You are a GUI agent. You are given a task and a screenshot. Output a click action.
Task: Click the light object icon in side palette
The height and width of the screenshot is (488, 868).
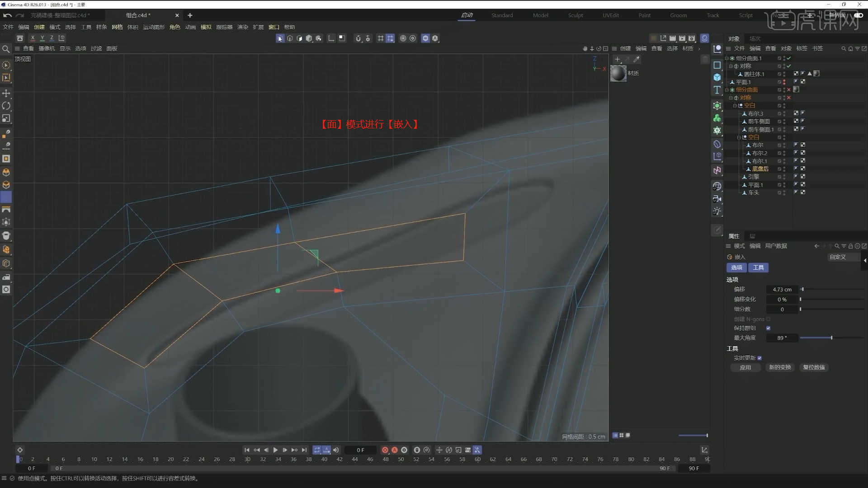click(x=717, y=211)
